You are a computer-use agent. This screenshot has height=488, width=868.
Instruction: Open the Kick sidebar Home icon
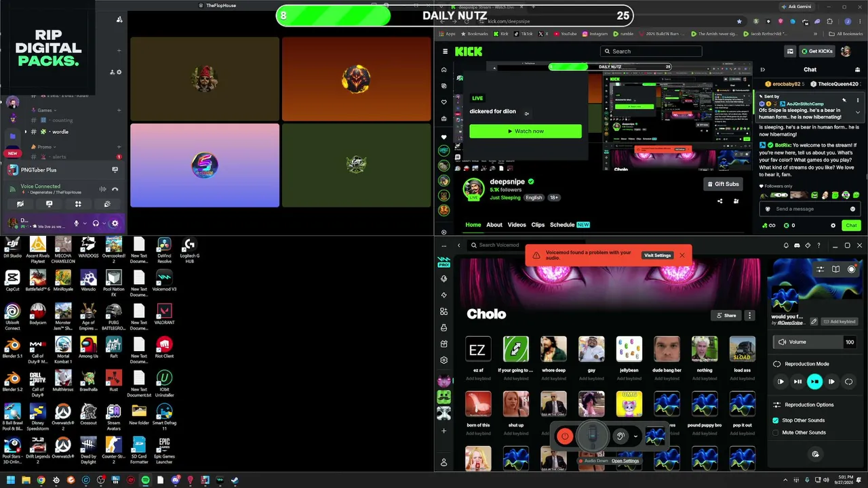point(444,70)
